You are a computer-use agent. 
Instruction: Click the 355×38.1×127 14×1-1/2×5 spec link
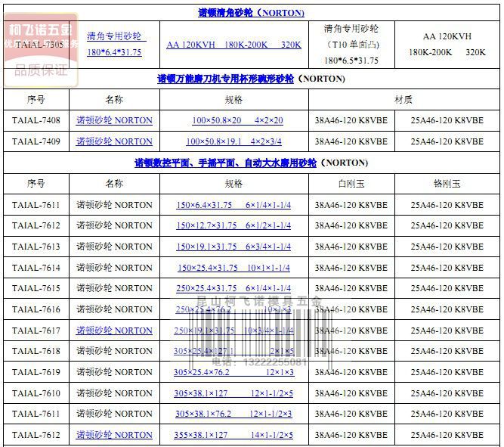(233, 435)
